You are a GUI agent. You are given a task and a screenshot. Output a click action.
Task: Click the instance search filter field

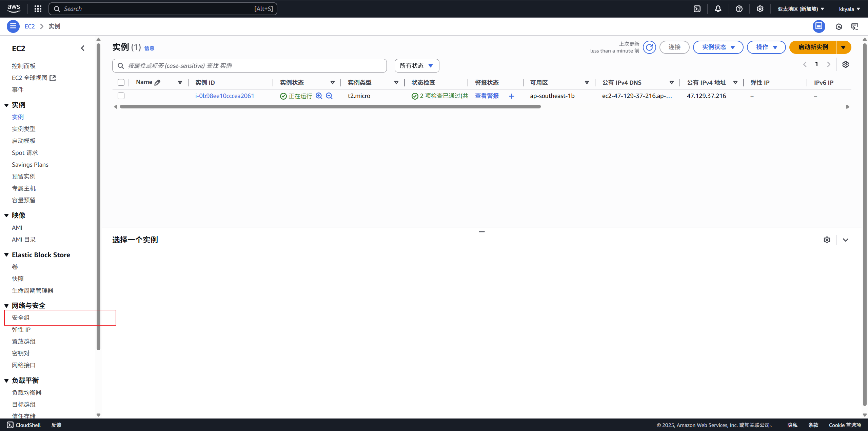tap(250, 66)
